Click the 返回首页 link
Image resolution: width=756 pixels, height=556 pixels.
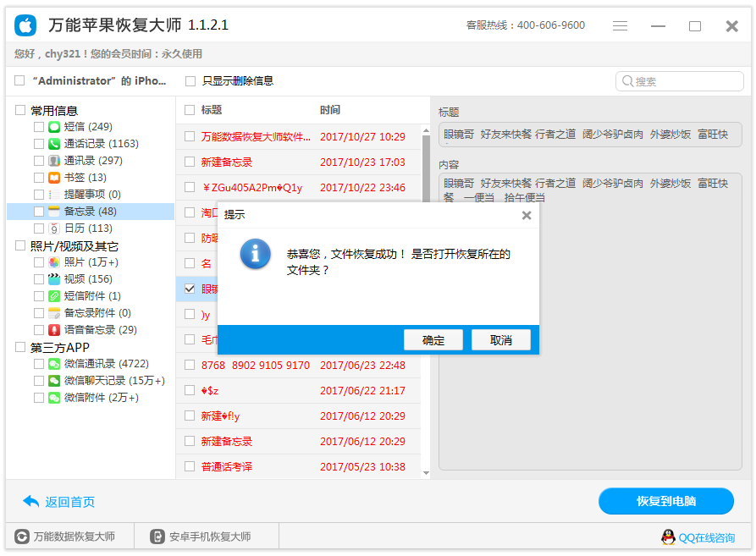[x=70, y=502]
